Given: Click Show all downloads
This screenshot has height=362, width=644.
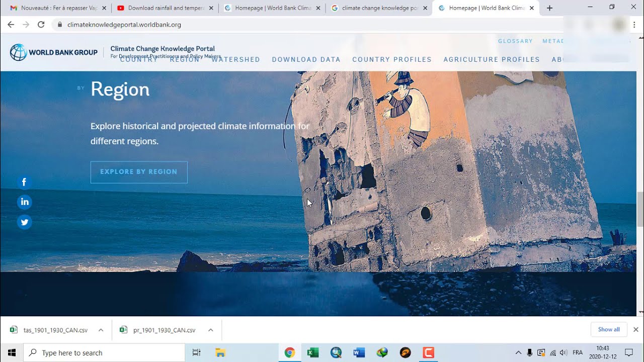Looking at the screenshot, I should coord(609,329).
